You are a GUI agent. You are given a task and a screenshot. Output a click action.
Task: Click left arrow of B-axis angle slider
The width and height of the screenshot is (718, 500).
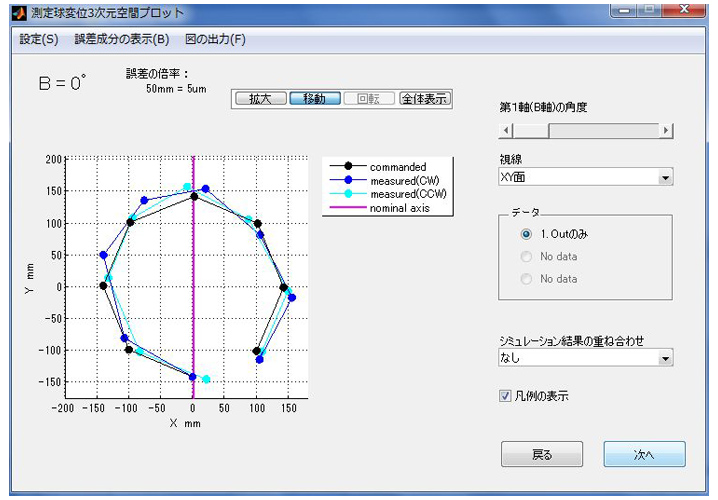pyautogui.click(x=506, y=131)
